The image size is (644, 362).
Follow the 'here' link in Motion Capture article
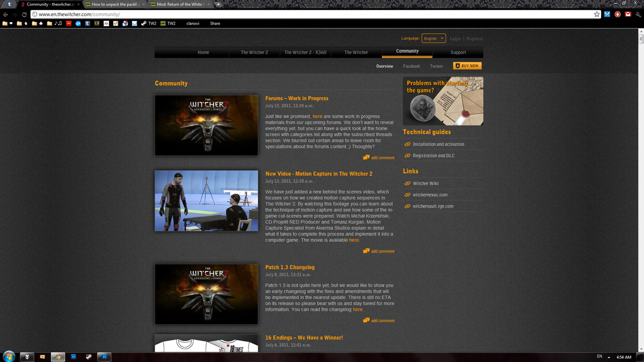(354, 240)
